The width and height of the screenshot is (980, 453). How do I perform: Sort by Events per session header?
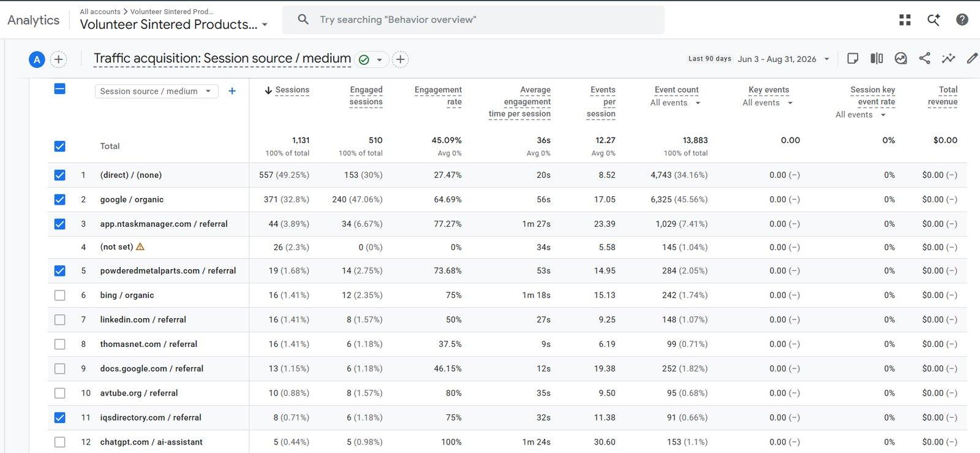(x=601, y=102)
